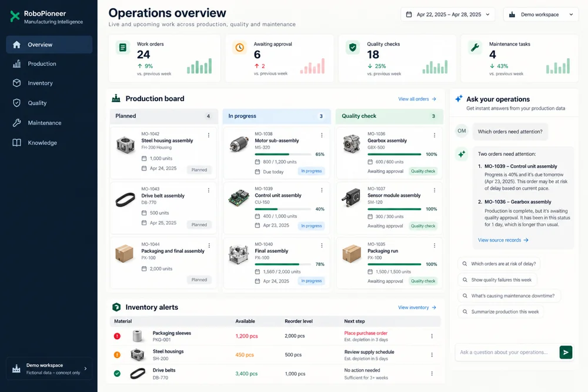Click the OM user avatar in chat
The width and height of the screenshot is (588, 392).
click(x=462, y=131)
